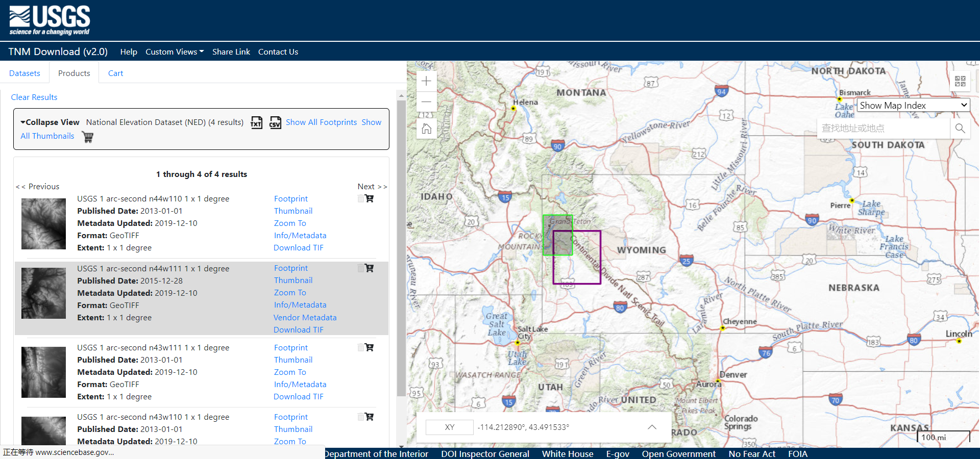Screen dimensions: 980x459
Task: Open the Open Government footer link
Action: coord(679,453)
